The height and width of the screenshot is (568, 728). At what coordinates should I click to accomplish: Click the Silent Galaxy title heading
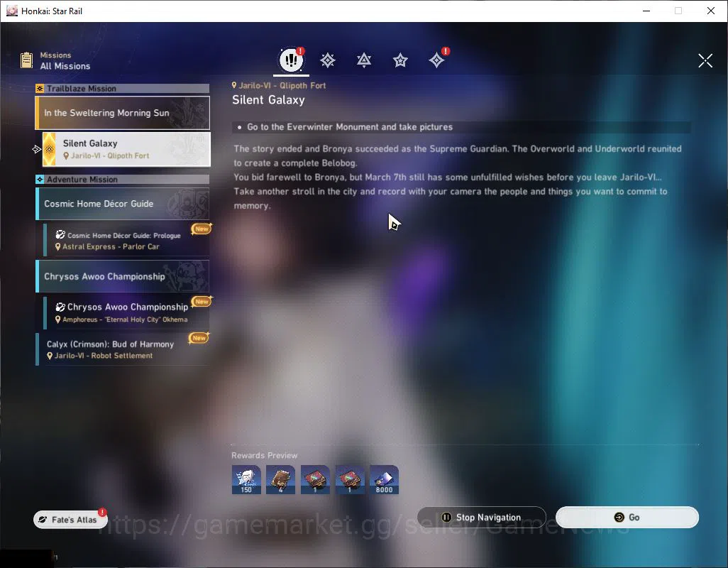coord(268,100)
